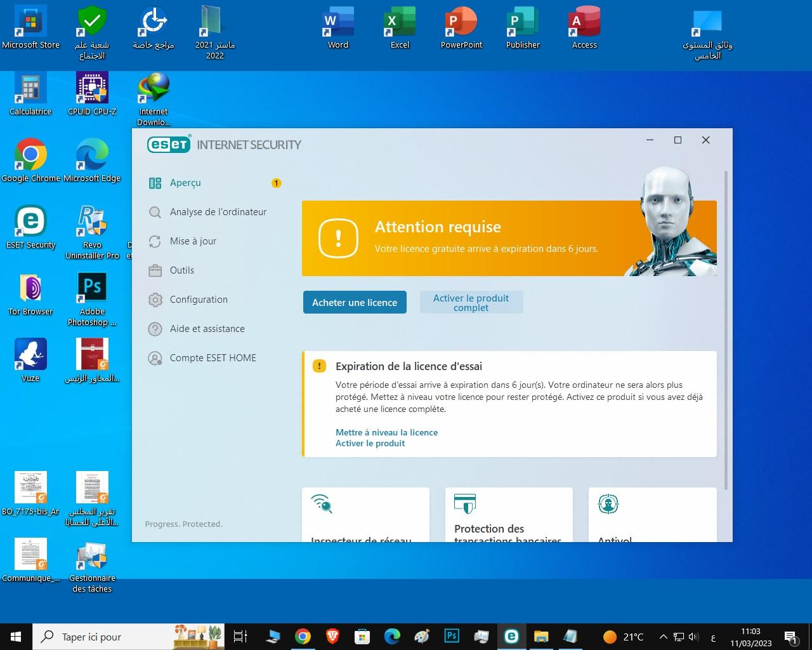Screen dimensions: 812x650
Task: Select the Excel desktop shortcut
Action: [x=400, y=29]
